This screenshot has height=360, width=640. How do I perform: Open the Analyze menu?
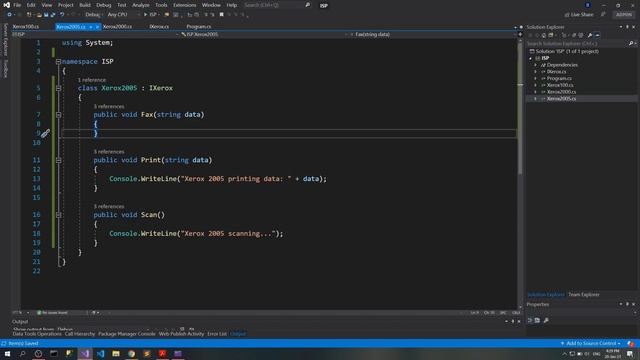pos(141,5)
